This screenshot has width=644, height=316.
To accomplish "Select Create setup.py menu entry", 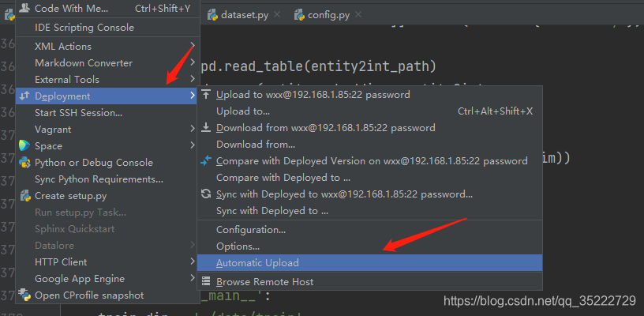I will (107, 196).
